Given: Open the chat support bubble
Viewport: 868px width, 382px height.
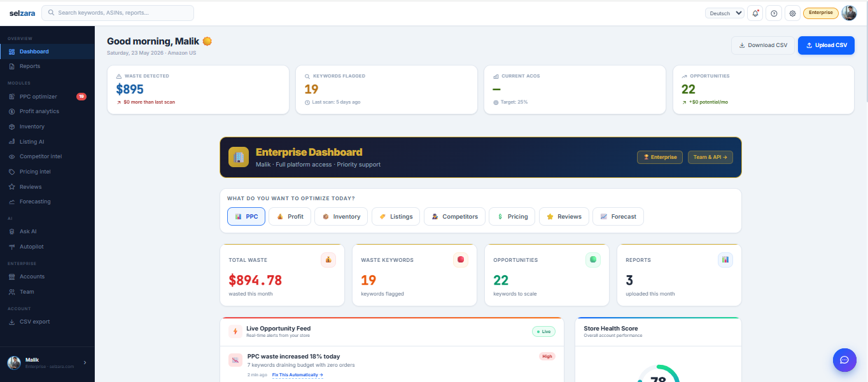Looking at the screenshot, I should [844, 360].
